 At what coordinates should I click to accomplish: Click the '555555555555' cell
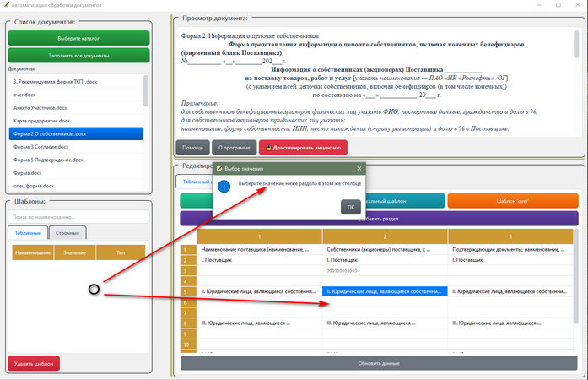(385, 270)
